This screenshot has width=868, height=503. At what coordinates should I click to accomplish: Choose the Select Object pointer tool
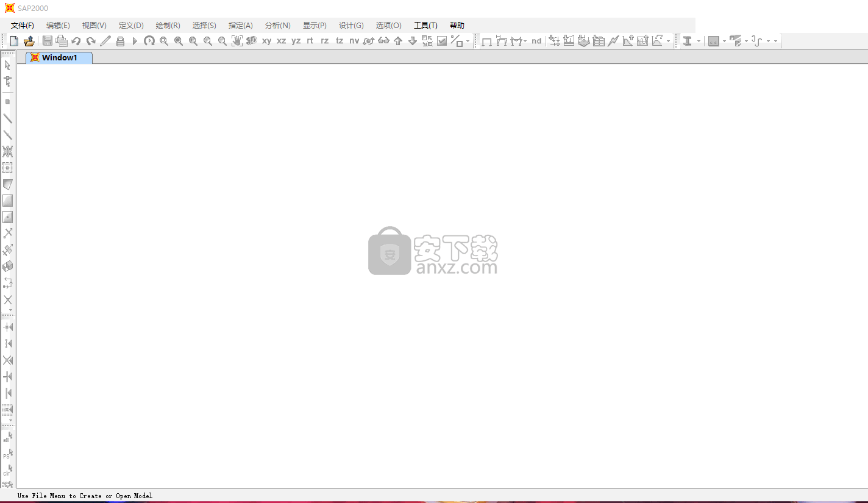[8, 65]
